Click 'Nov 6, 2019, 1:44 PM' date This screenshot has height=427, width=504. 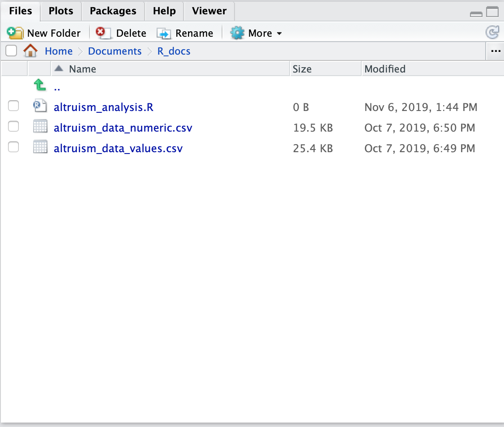pyautogui.click(x=421, y=107)
